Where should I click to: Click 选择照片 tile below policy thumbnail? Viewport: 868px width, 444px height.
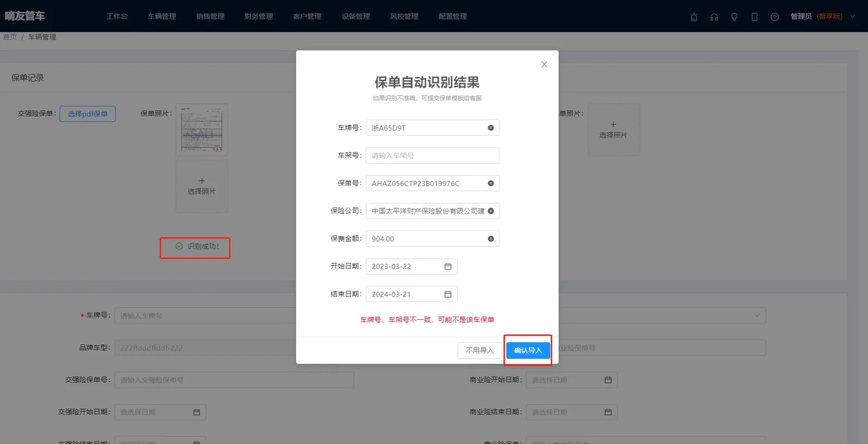tap(202, 186)
